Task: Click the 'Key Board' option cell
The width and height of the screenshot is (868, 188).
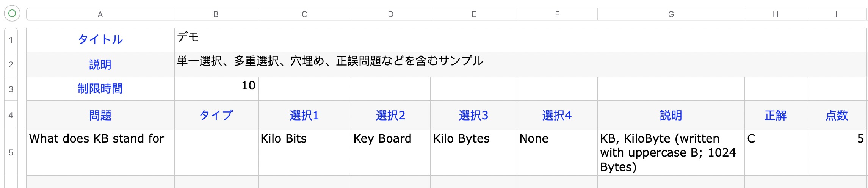Action: [390, 152]
